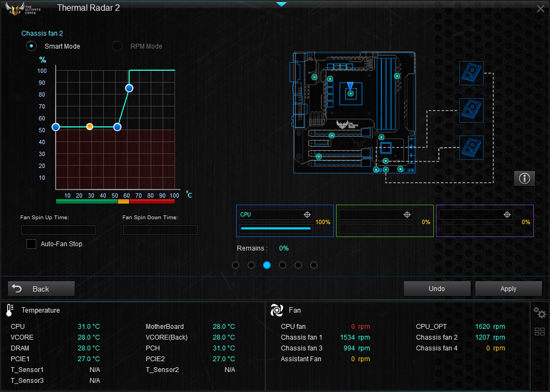The width and height of the screenshot is (550, 392).
Task: Select the leftmost blue fan curve point
Action: (56, 127)
